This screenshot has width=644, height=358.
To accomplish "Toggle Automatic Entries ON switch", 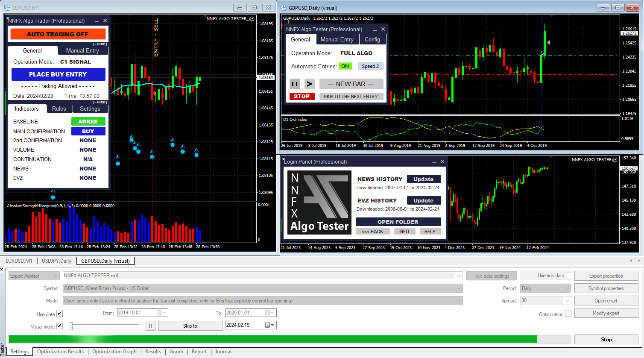I will tap(345, 66).
